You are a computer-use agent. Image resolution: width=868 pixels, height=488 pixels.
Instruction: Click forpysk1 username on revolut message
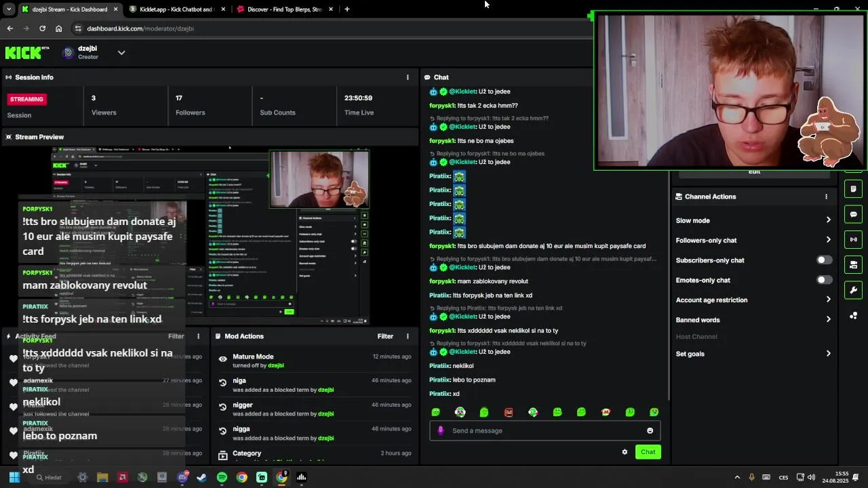[442, 281]
